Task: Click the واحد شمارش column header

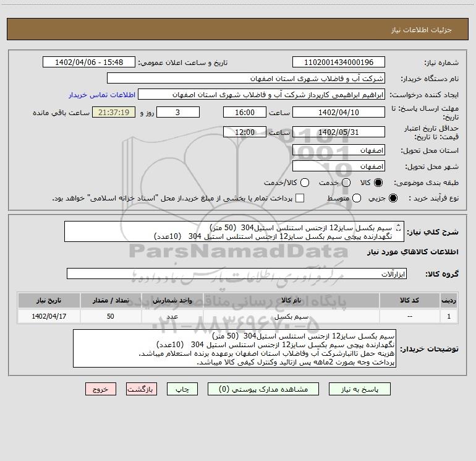Action: tap(172, 300)
